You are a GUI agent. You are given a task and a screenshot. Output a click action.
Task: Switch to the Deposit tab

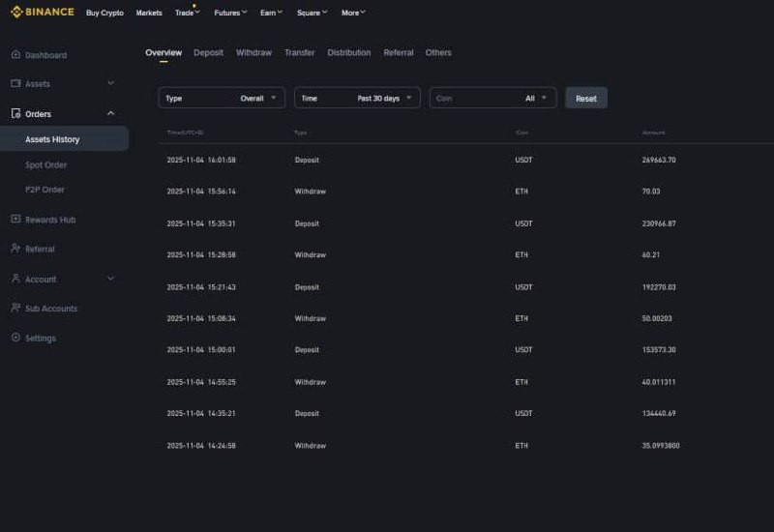click(208, 53)
